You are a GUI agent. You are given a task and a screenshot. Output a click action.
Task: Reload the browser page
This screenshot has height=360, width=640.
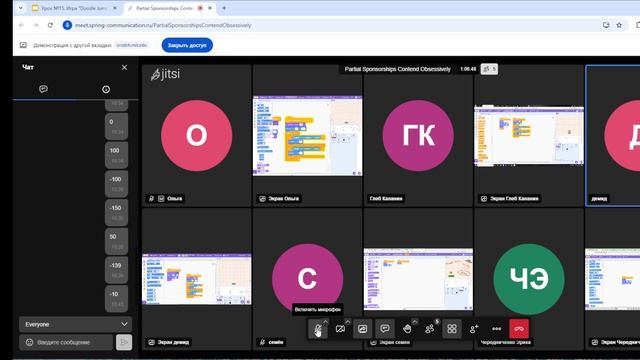(50, 25)
